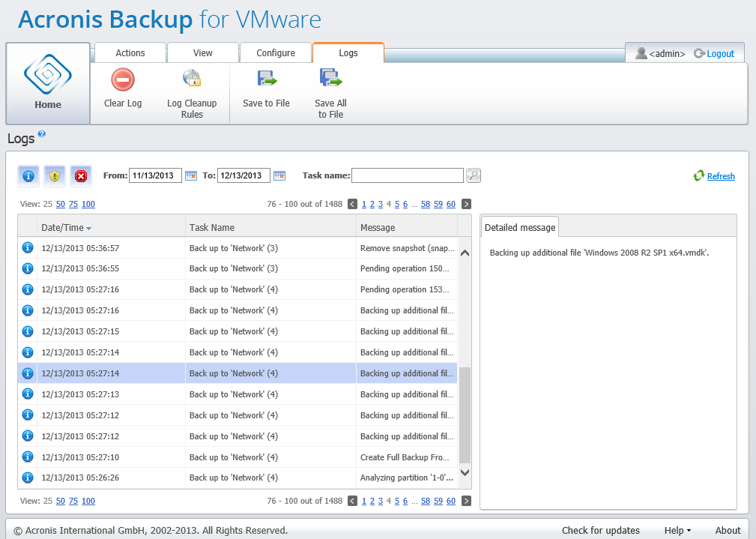The image size is (756, 539).
Task: Click Check for updates
Action: click(x=601, y=530)
